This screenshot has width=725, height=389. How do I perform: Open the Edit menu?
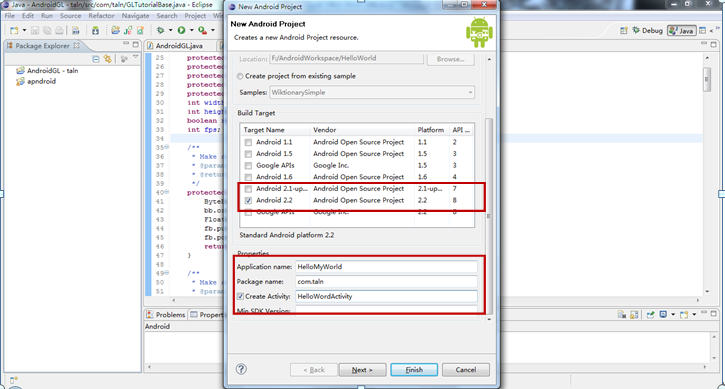click(x=28, y=16)
